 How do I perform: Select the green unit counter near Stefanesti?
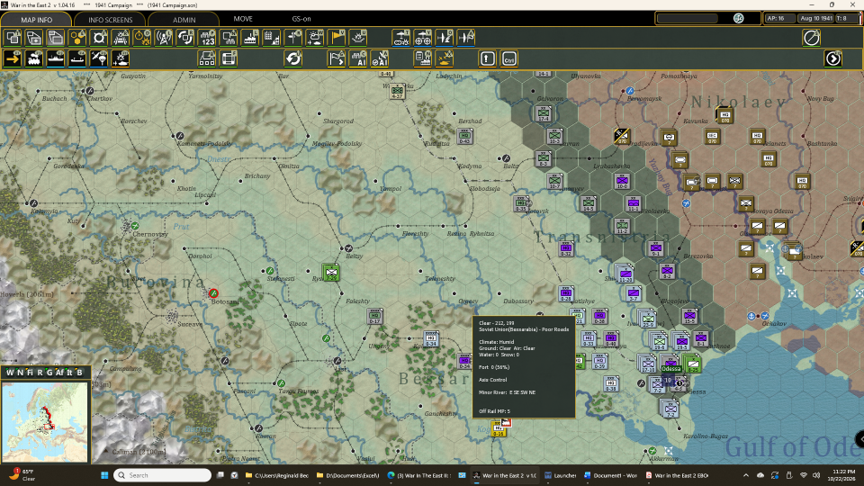point(331,272)
